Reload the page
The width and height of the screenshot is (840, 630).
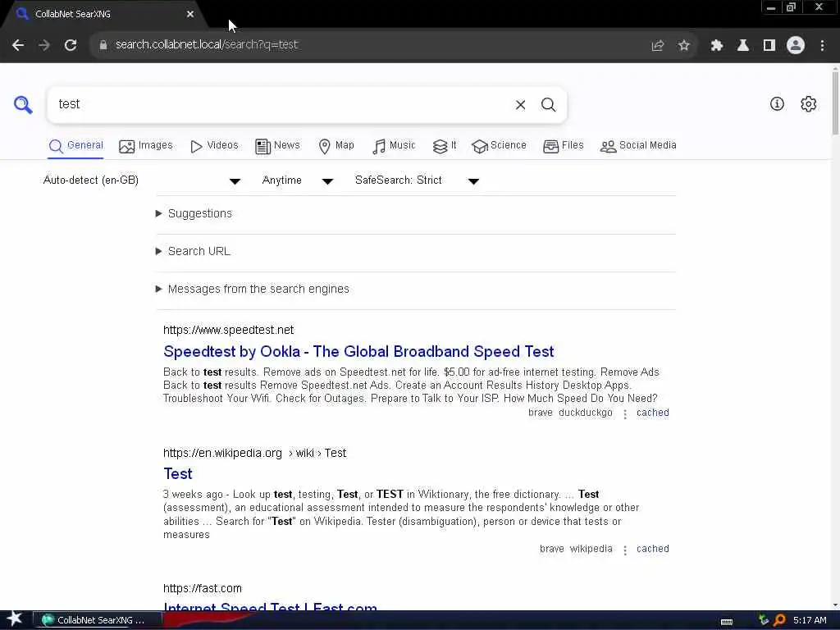(71, 45)
